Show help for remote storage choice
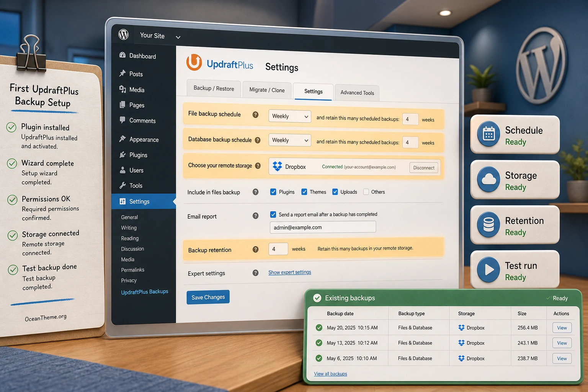This screenshot has width=588, height=392. pyautogui.click(x=258, y=166)
